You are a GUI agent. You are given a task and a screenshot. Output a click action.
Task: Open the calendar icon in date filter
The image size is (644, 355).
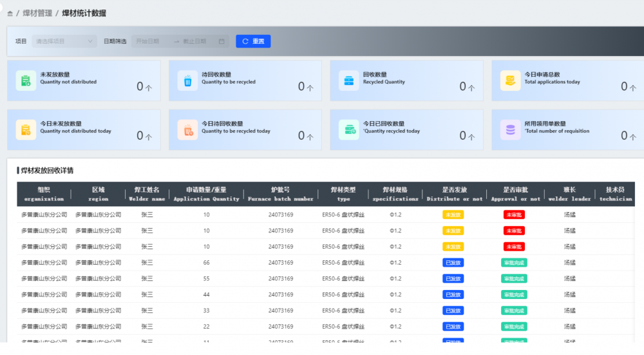(222, 41)
